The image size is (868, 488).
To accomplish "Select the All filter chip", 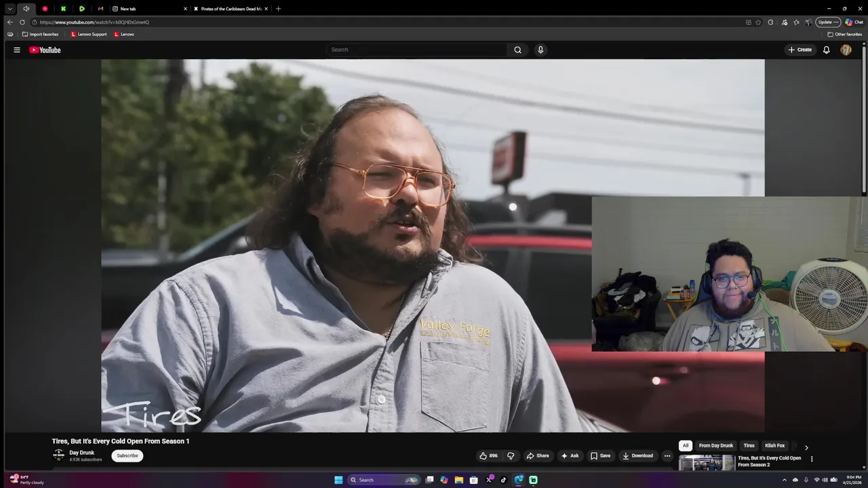I will pyautogui.click(x=686, y=446).
